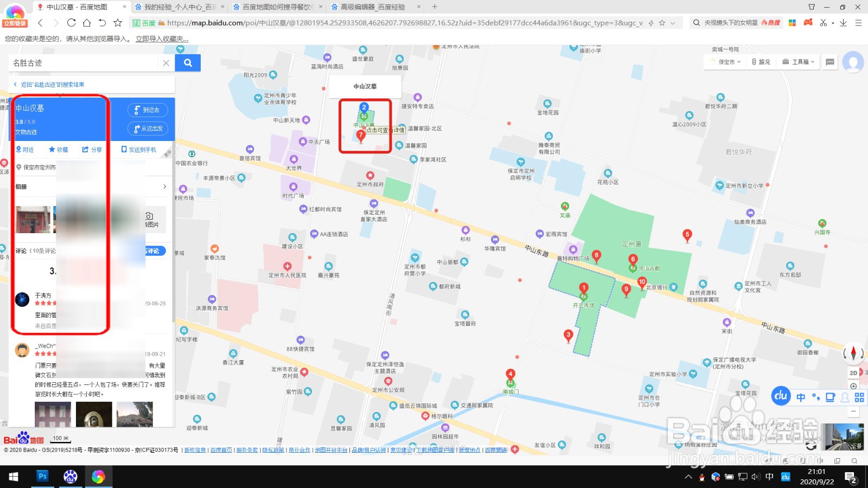The image size is (868, 488).
Task: Click the undo/restore closed tab icon
Action: point(102,23)
